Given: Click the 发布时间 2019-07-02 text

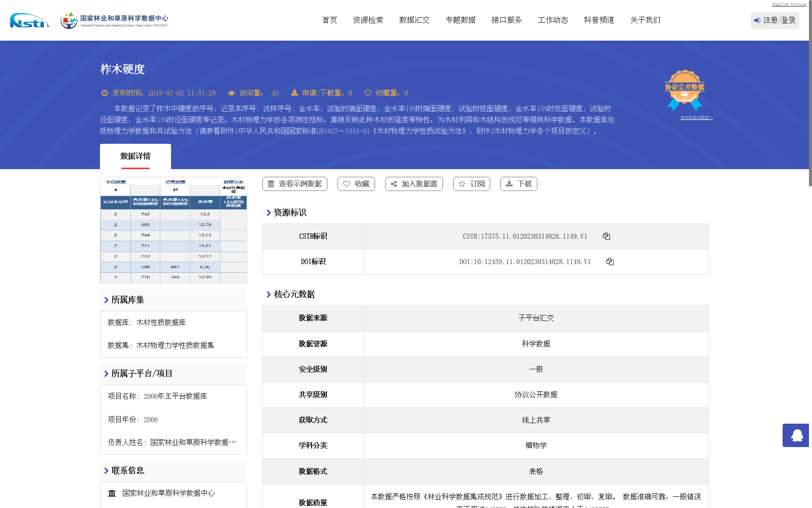Looking at the screenshot, I should [164, 93].
